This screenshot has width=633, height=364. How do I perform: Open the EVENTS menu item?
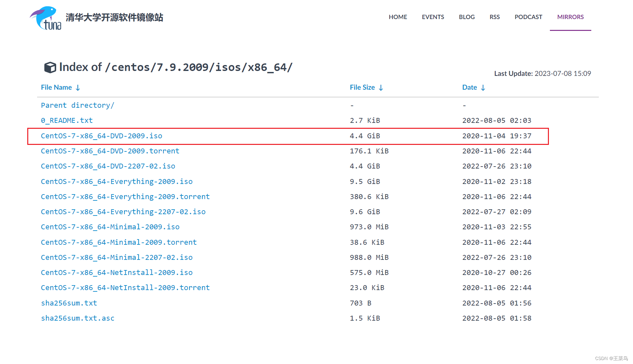(x=433, y=17)
